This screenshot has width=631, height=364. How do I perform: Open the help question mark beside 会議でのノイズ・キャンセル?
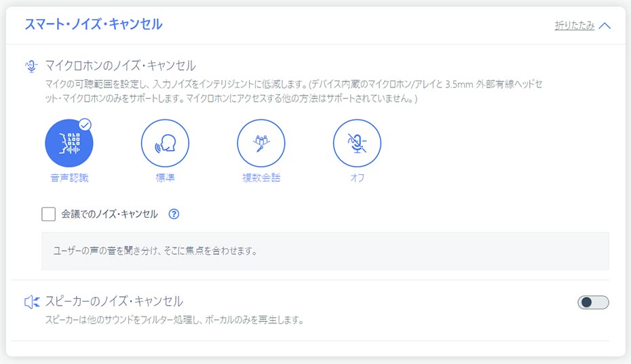(174, 214)
